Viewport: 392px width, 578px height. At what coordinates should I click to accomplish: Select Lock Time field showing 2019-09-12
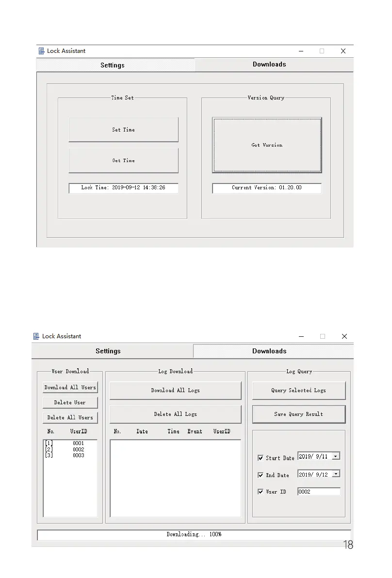tap(123, 188)
